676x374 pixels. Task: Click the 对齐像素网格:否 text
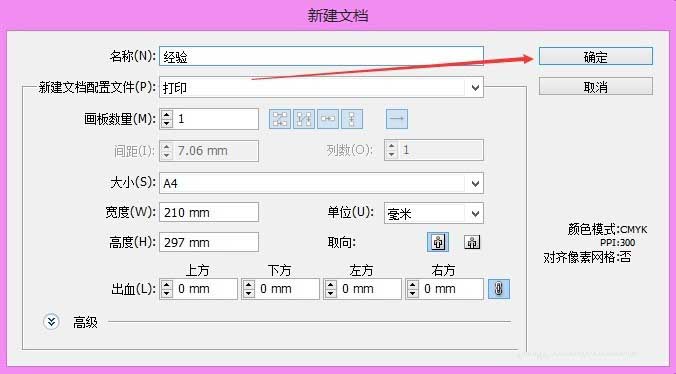pos(587,257)
